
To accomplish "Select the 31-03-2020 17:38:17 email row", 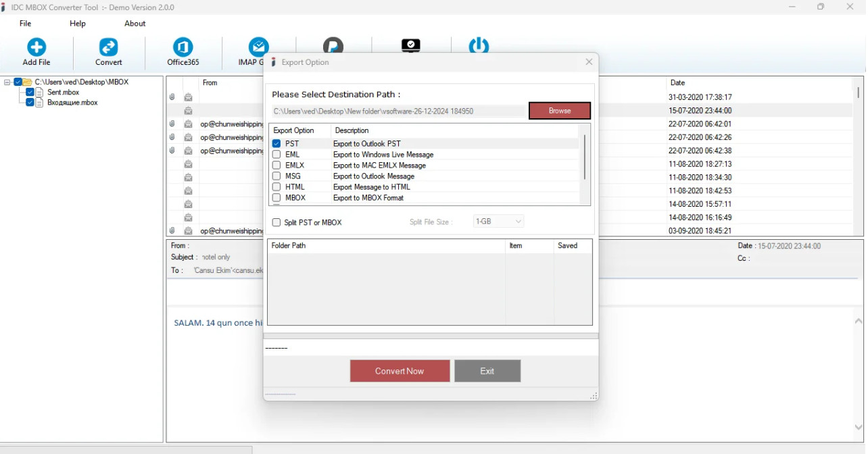I will pos(510,97).
